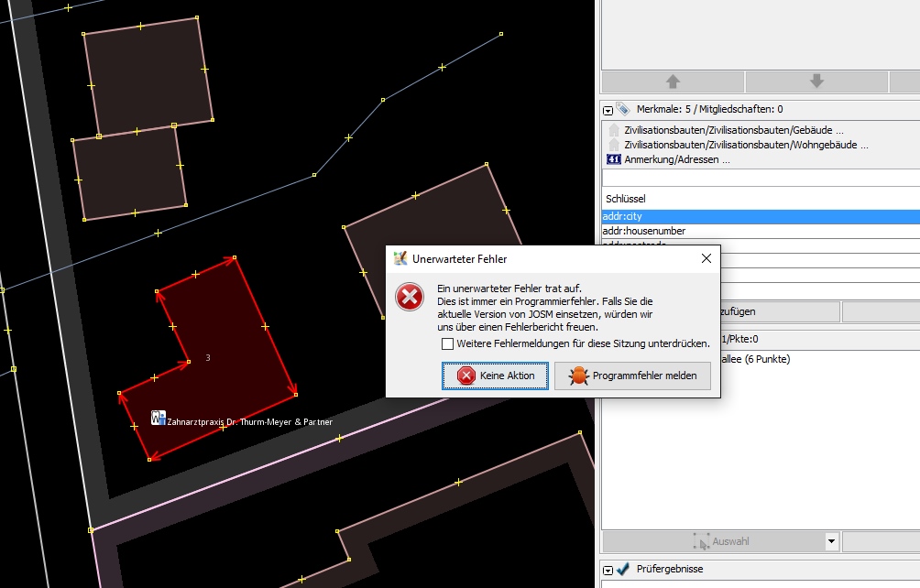Click the move-down arrow button

816,82
